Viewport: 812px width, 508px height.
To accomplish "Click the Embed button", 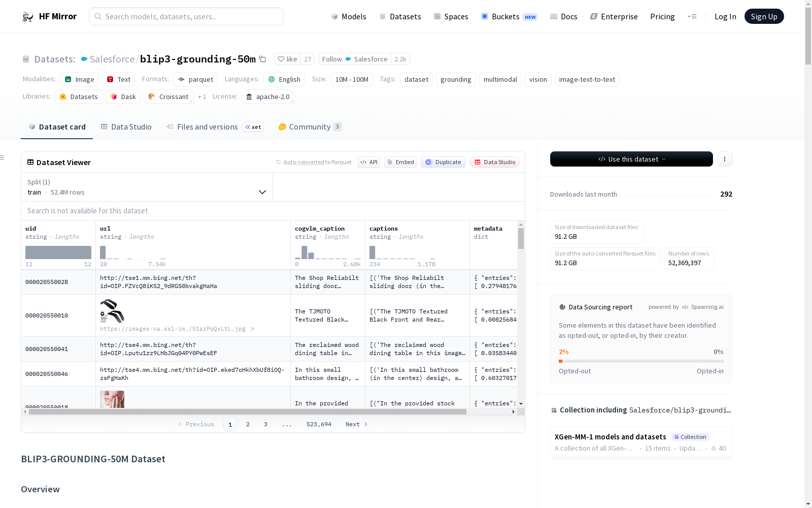I will click(x=400, y=162).
